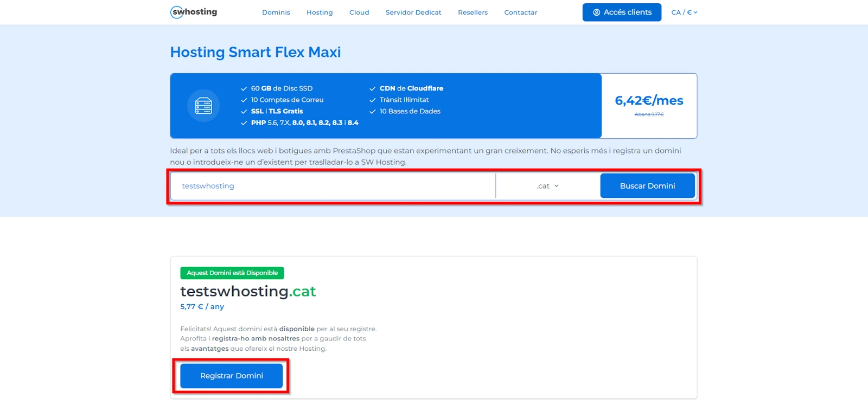
Task: Click the user icon in Accés clients
Action: (597, 12)
